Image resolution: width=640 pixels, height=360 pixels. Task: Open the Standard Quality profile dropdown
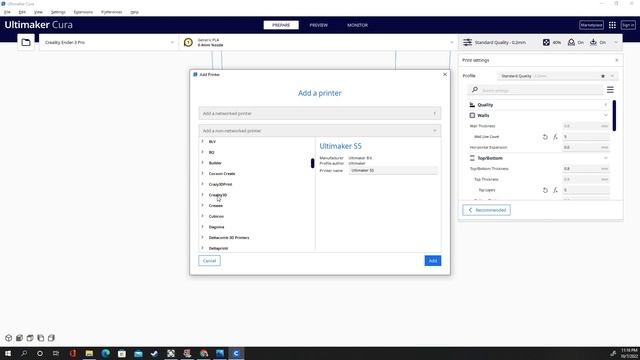pos(557,76)
